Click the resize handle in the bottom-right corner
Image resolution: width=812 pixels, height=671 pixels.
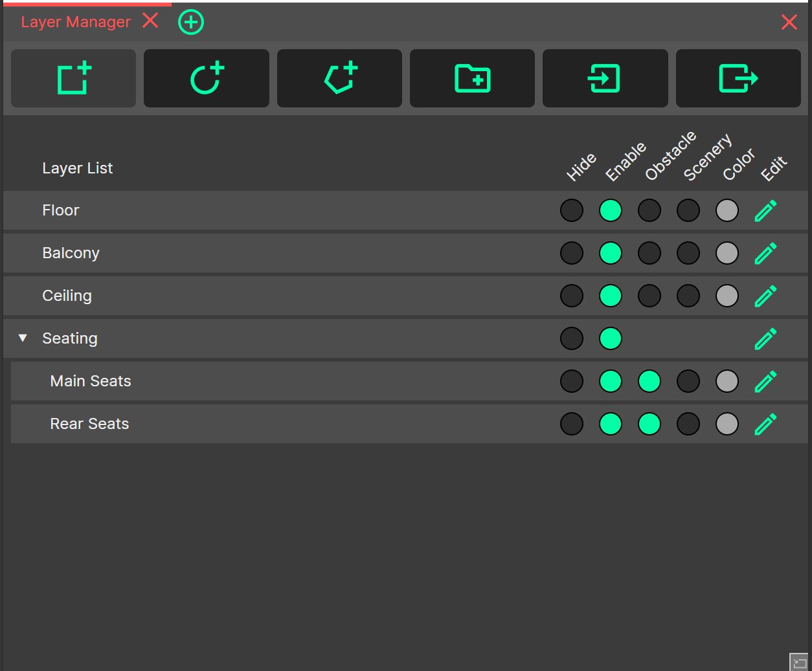click(x=798, y=661)
